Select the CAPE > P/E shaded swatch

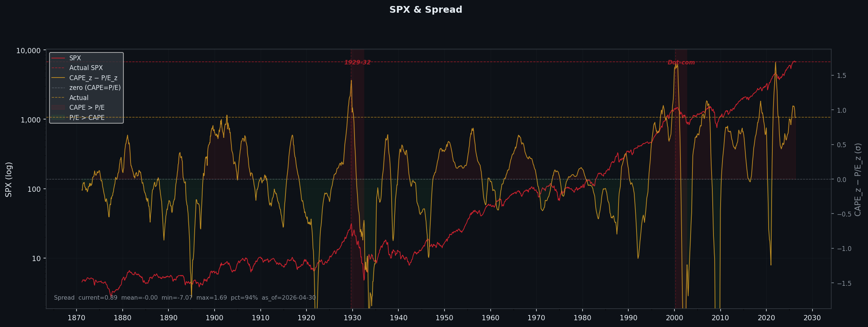[58, 108]
